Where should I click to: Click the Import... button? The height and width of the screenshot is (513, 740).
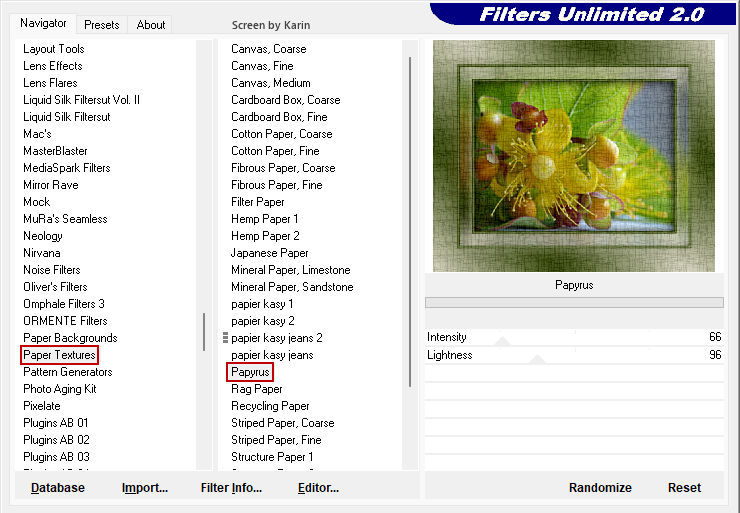pos(145,488)
